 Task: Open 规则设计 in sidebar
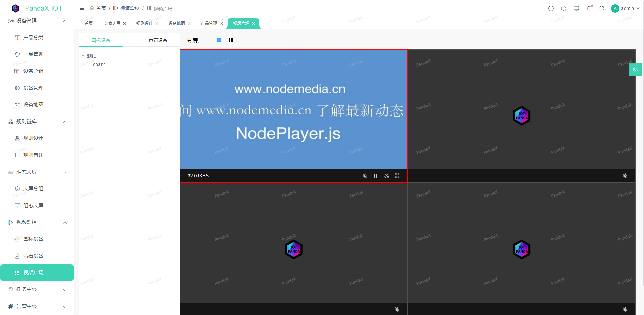[37, 138]
